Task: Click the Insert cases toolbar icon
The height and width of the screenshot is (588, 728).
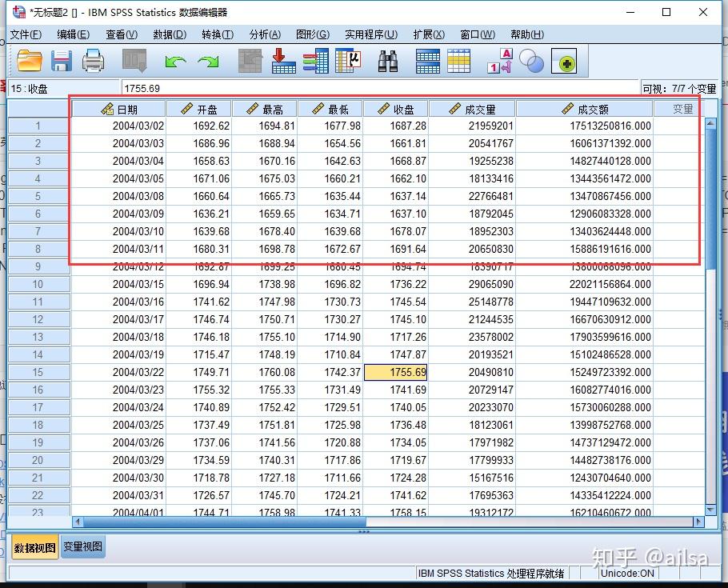Action: coord(427,62)
